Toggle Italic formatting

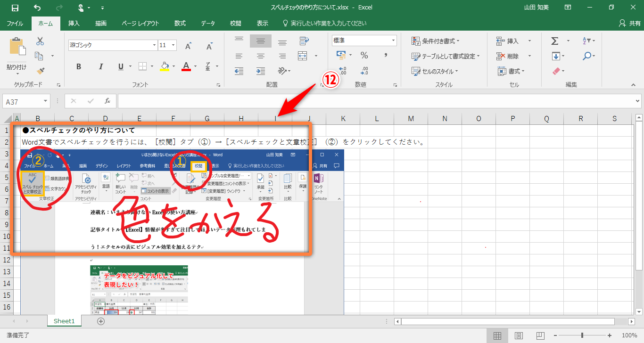point(100,66)
